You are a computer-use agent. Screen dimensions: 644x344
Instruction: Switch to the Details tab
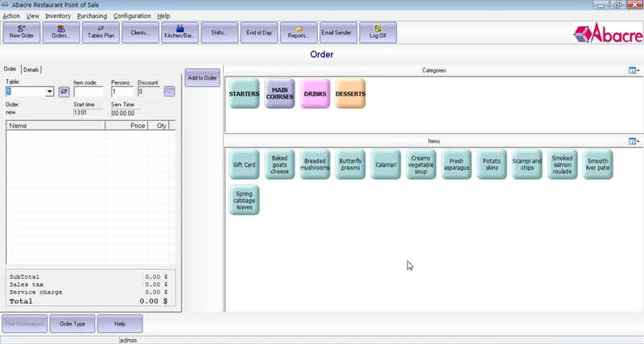pos(31,70)
